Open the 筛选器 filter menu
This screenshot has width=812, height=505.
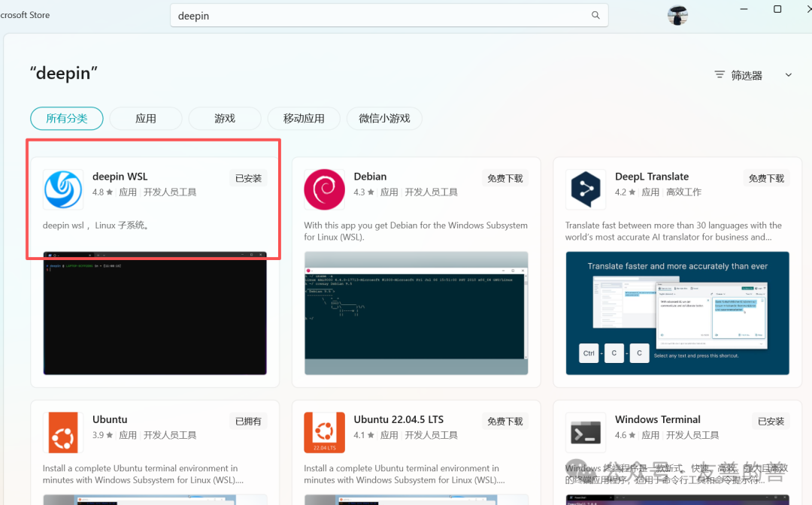[x=738, y=76]
